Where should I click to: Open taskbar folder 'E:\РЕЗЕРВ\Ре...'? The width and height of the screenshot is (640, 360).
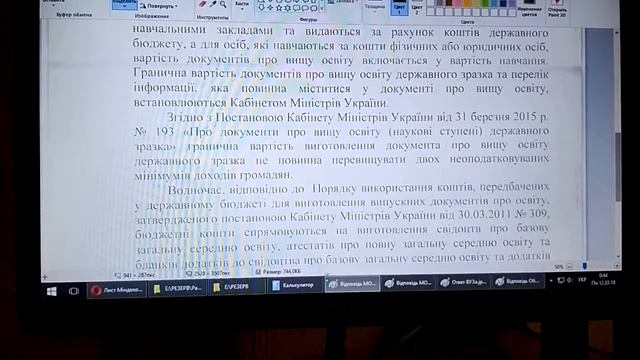coord(177,288)
